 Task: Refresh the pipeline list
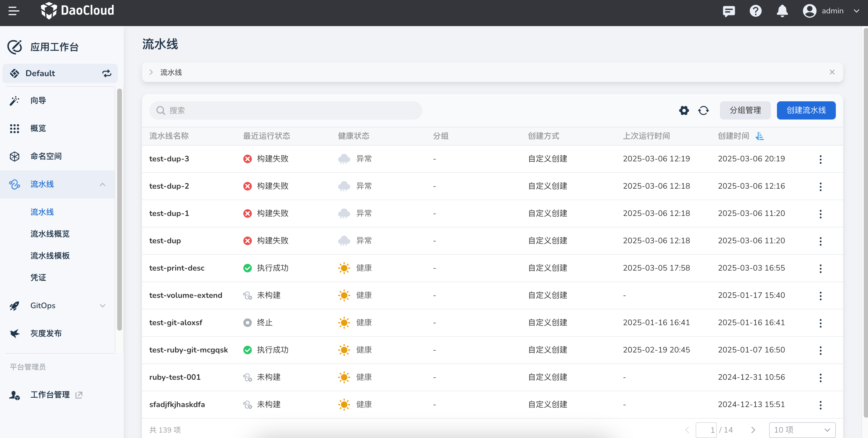point(703,110)
